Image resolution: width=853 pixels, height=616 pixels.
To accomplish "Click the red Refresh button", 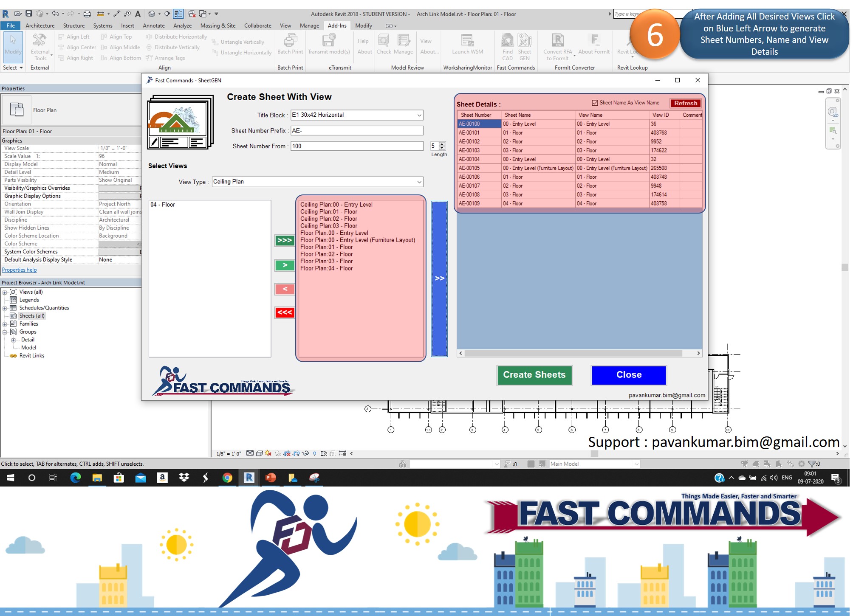I will (685, 103).
